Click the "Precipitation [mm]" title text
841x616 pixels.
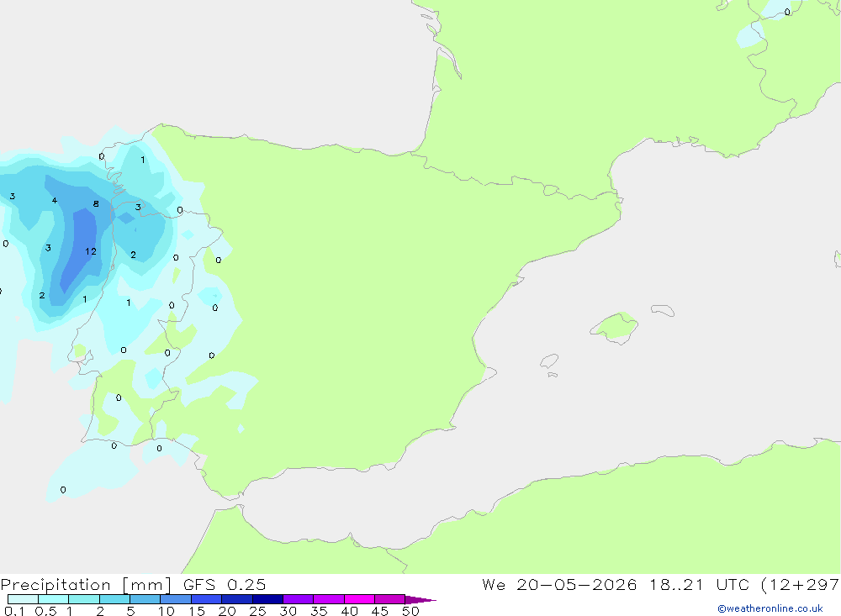click(x=86, y=585)
